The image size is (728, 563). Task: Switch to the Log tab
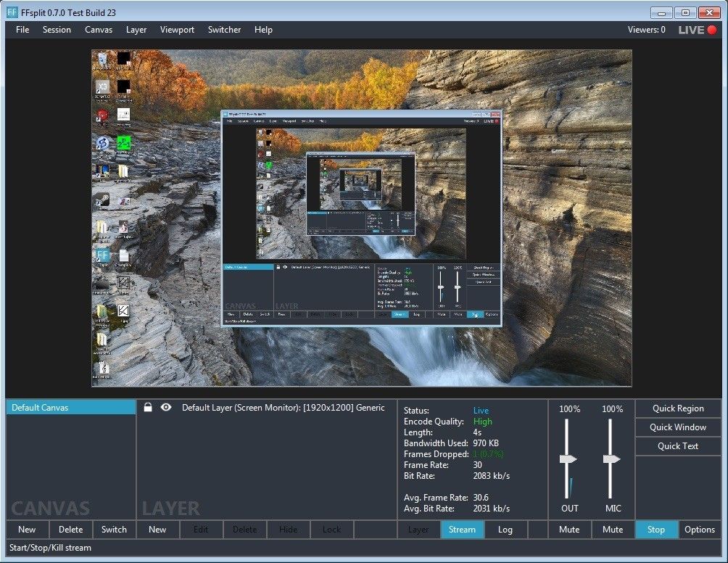(505, 530)
